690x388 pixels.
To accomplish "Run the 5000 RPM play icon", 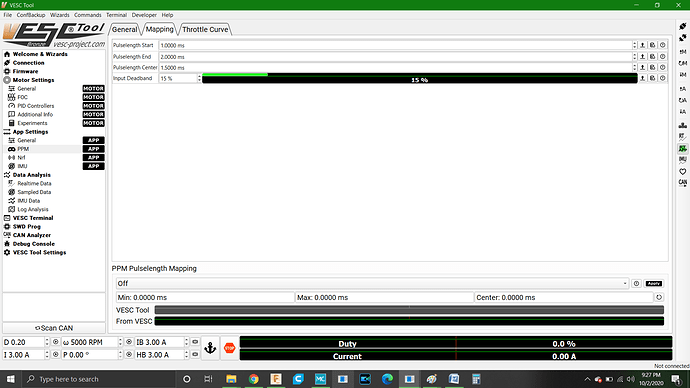I will pos(129,342).
